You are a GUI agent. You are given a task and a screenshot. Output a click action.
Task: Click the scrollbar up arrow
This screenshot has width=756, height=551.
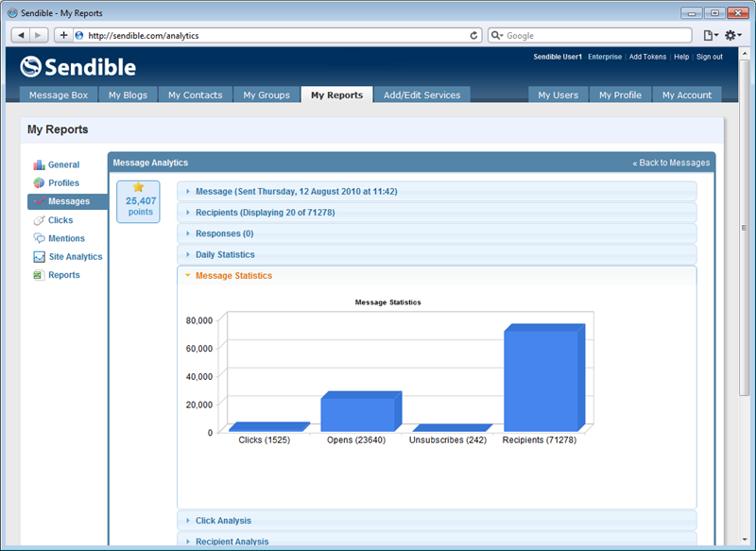(745, 53)
